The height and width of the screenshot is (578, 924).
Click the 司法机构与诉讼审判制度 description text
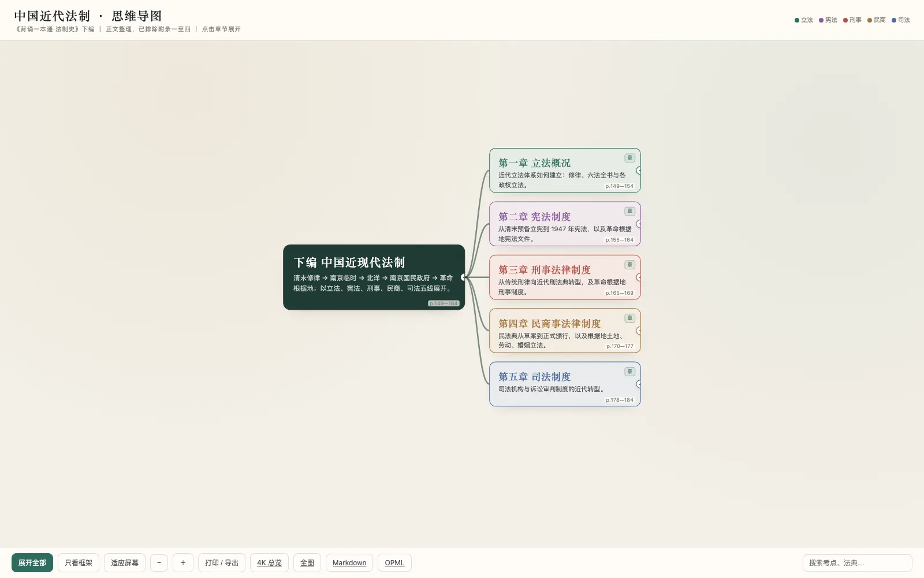pyautogui.click(x=553, y=389)
